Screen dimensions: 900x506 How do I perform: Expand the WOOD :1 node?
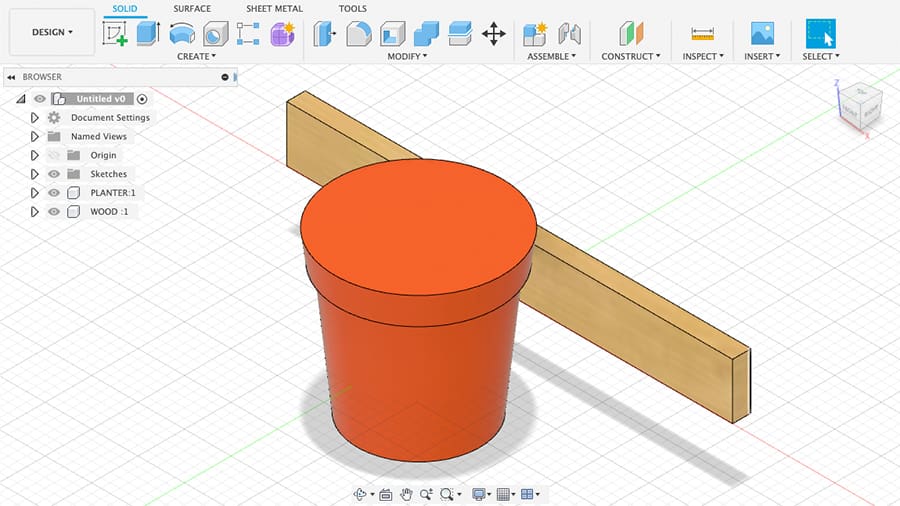tap(34, 212)
